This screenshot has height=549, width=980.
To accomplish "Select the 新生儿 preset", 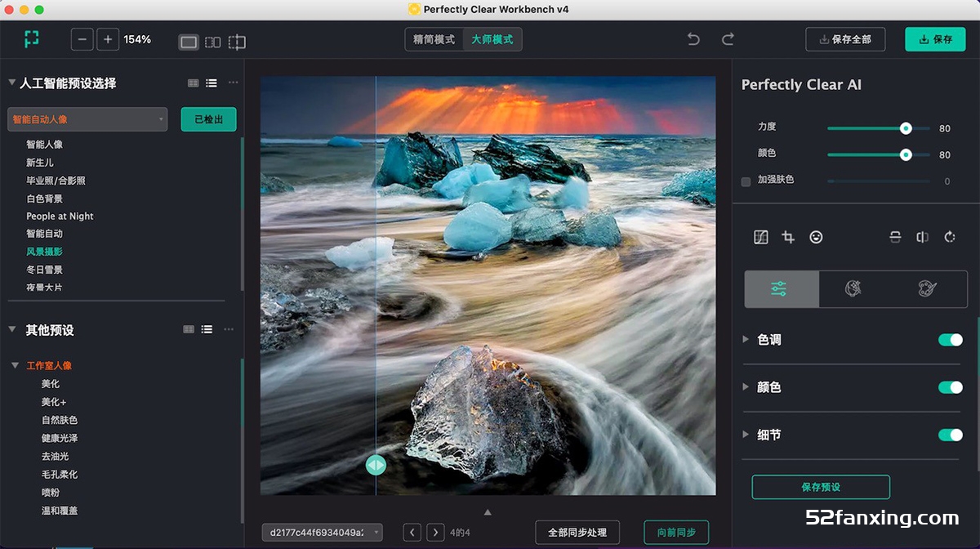I will coord(40,163).
